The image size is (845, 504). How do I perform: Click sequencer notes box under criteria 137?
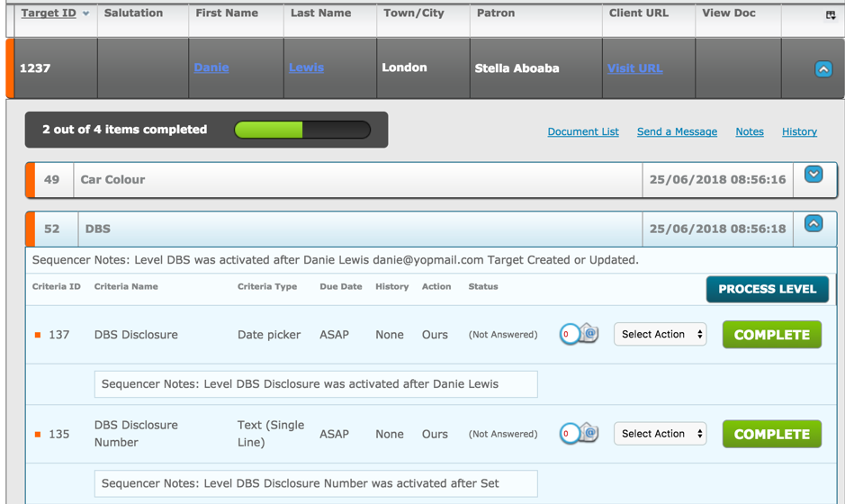(x=316, y=383)
